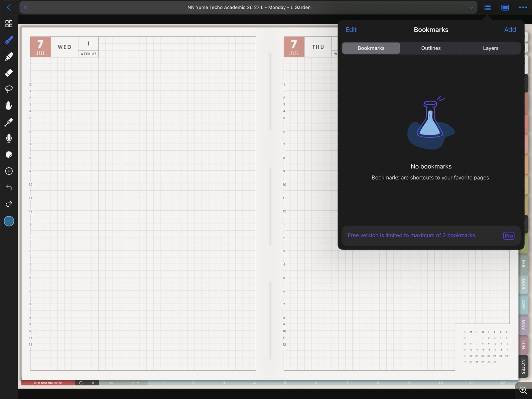This screenshot has height=399, width=532.
Task: Jump to the APR side tab
Action: (x=523, y=304)
